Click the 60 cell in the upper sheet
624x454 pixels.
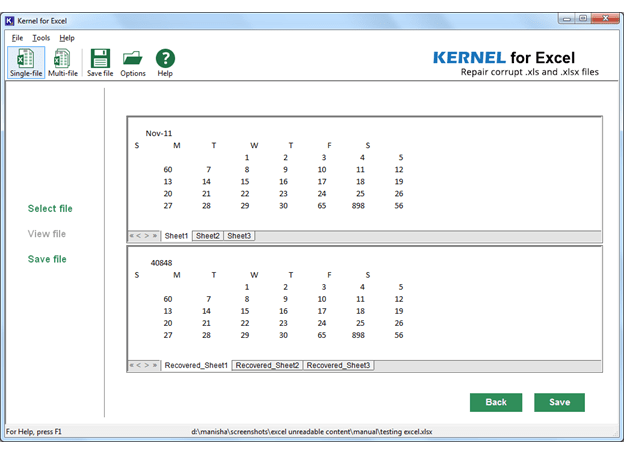pyautogui.click(x=168, y=170)
